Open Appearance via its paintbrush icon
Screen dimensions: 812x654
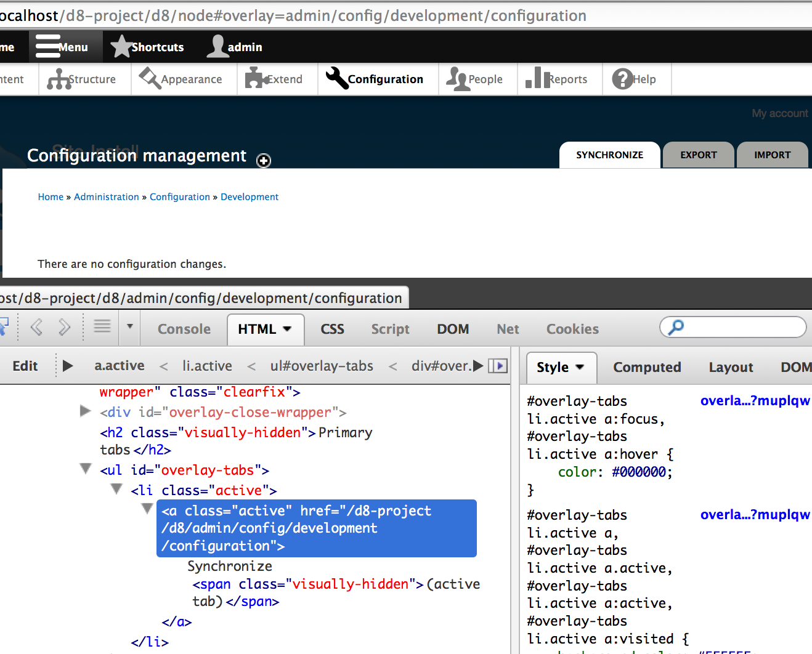pyautogui.click(x=150, y=79)
